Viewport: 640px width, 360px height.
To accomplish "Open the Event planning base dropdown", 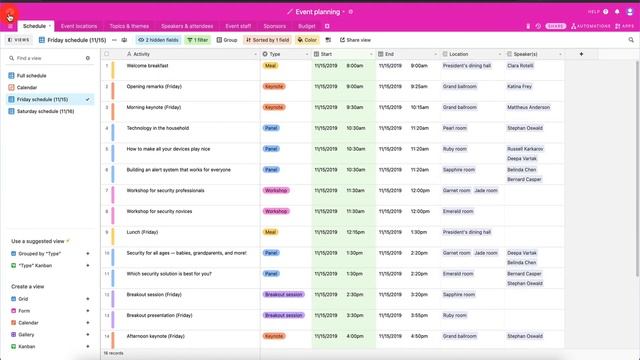I will (344, 12).
